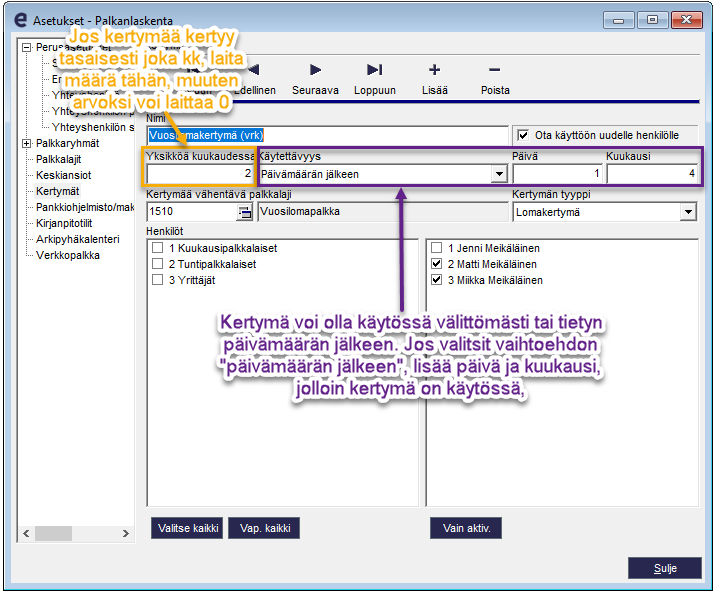This screenshot has width=714, height=594.
Task: Expand the Palkkaryhmät tree node
Action: pyautogui.click(x=27, y=143)
